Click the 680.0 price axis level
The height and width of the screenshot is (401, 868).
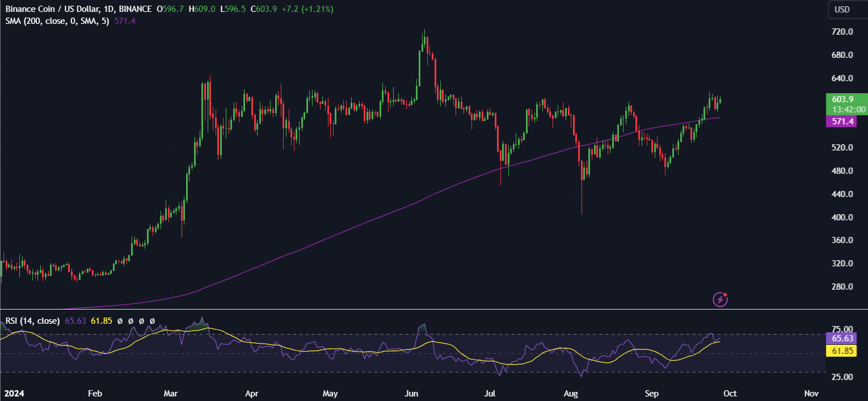(x=843, y=55)
